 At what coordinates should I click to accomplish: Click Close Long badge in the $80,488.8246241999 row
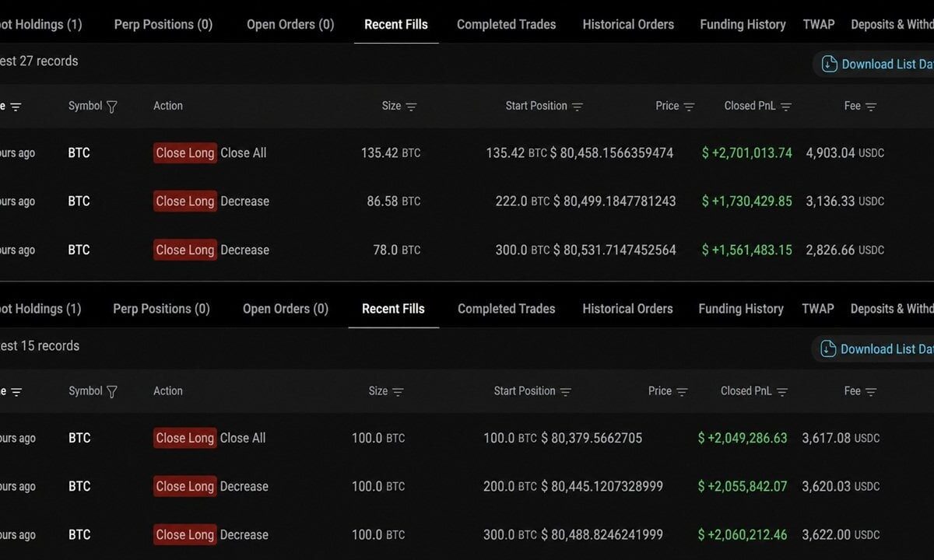tap(185, 535)
